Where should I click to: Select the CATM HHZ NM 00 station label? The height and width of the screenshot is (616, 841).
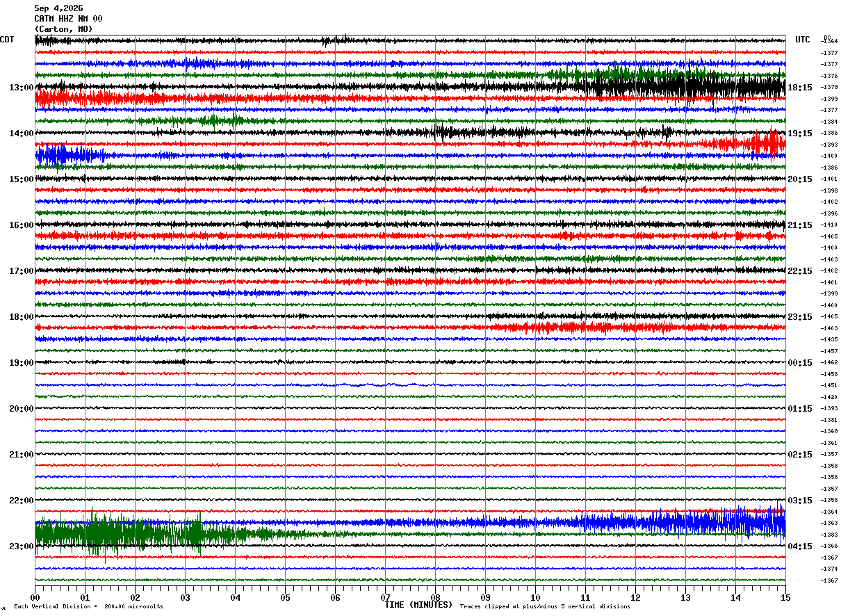[68, 19]
